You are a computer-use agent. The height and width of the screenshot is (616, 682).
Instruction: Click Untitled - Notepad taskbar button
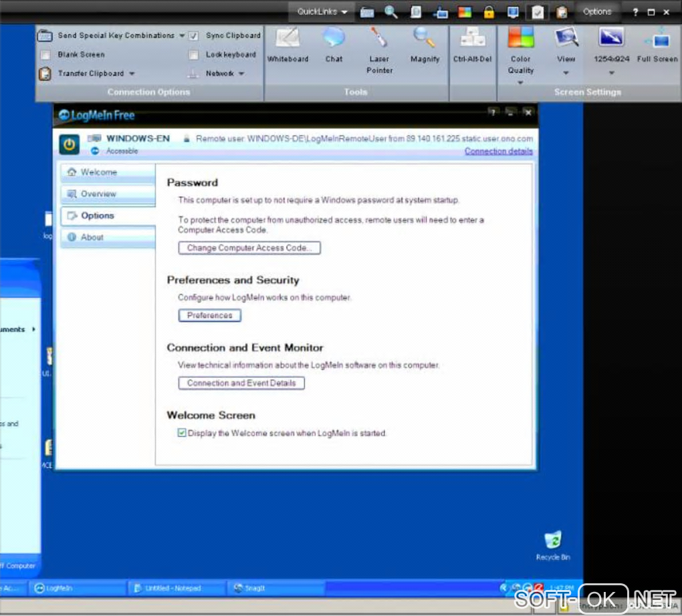(177, 588)
